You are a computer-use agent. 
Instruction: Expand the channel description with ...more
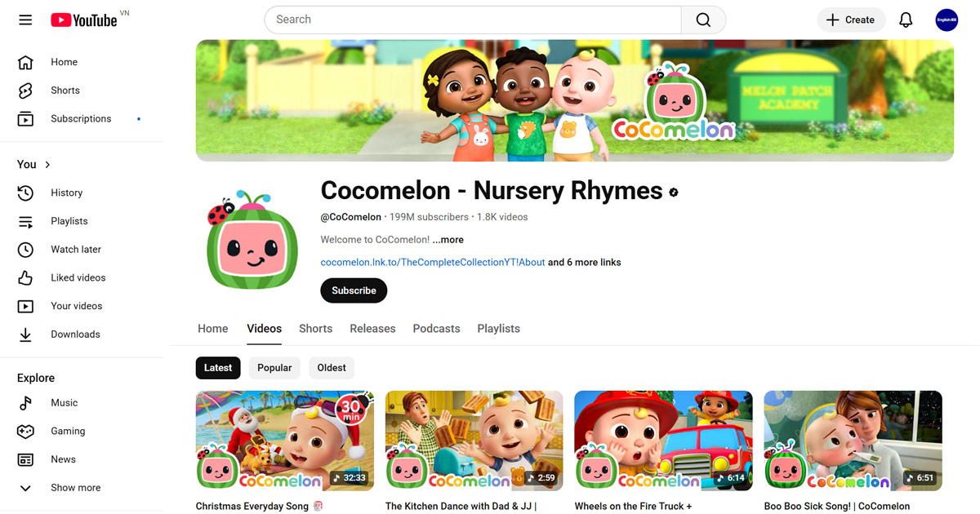(x=448, y=239)
